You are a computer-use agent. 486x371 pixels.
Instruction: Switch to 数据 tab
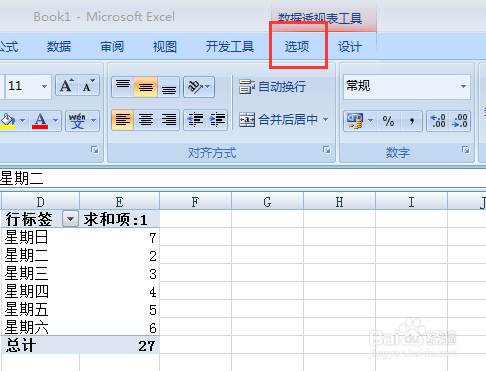click(x=59, y=47)
